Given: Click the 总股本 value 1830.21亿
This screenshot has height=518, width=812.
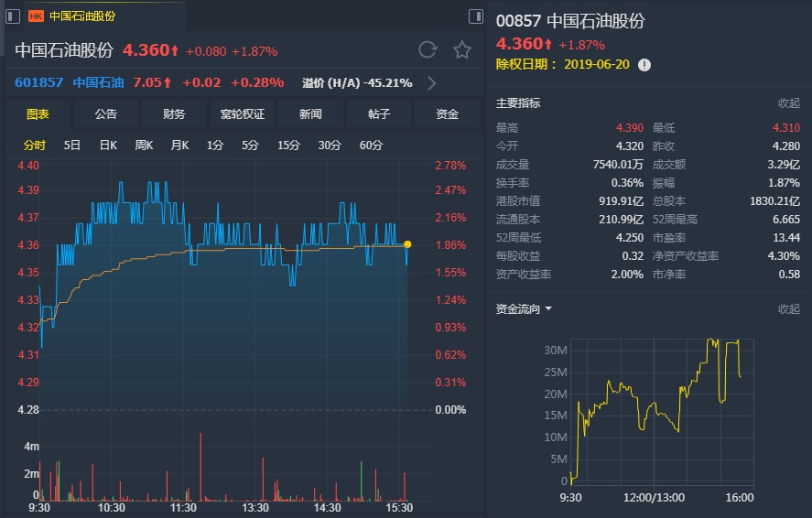Looking at the screenshot, I should (x=774, y=200).
